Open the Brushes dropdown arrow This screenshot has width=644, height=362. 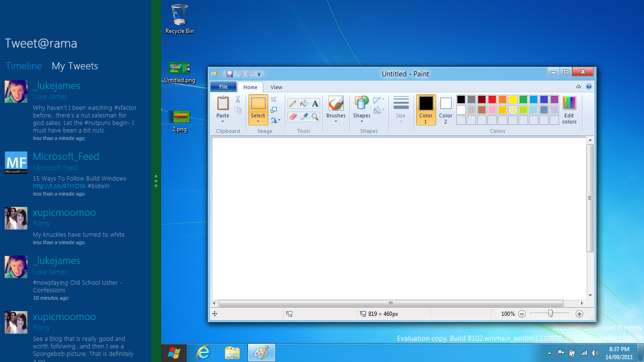point(336,121)
